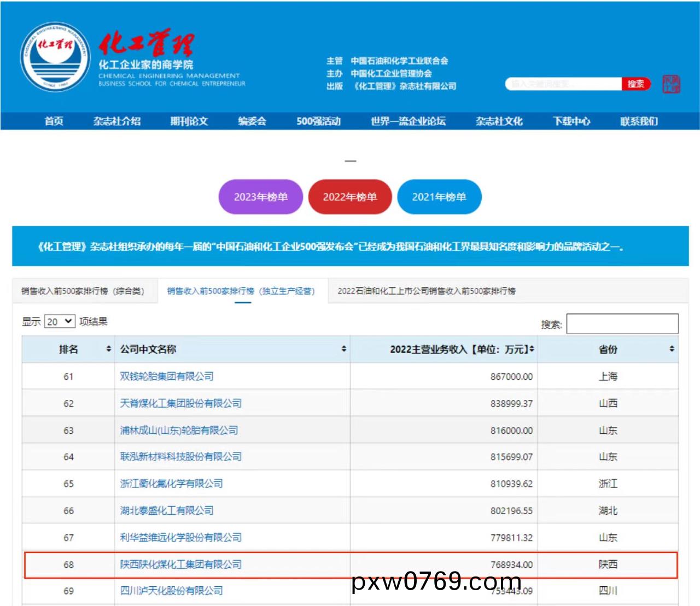
Task: Open 双钱轮胎集团有限公司 company link
Action: click(x=167, y=376)
